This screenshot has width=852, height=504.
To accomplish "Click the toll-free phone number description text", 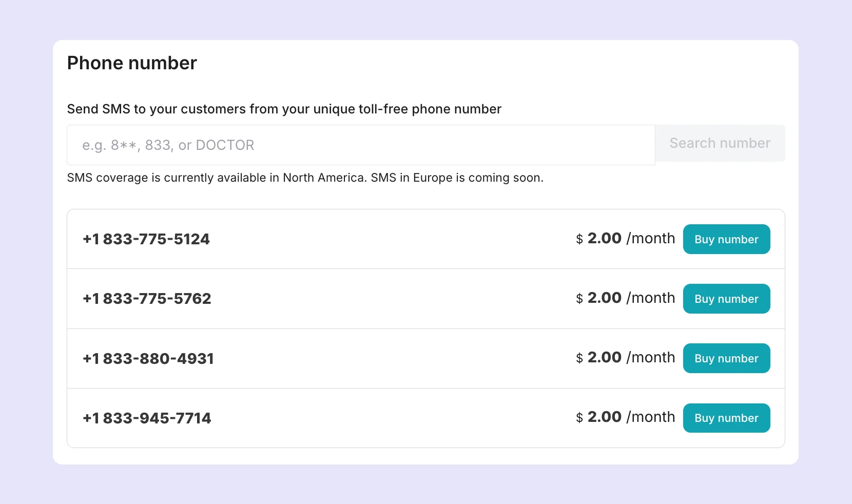I will [284, 109].
